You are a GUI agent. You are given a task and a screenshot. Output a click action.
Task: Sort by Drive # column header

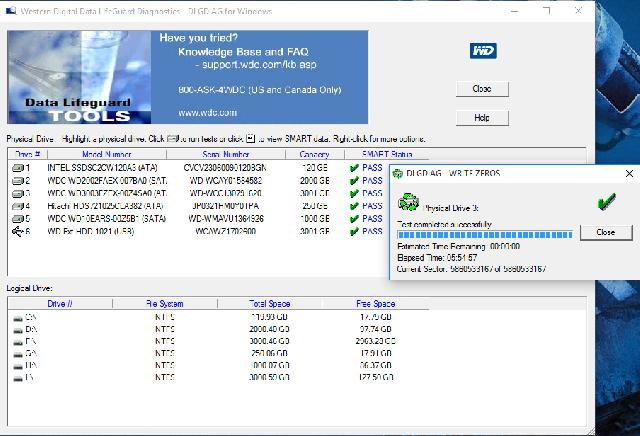click(27, 154)
